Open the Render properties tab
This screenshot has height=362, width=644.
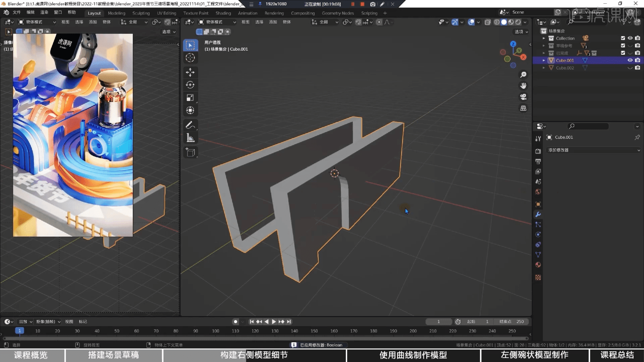click(538, 151)
